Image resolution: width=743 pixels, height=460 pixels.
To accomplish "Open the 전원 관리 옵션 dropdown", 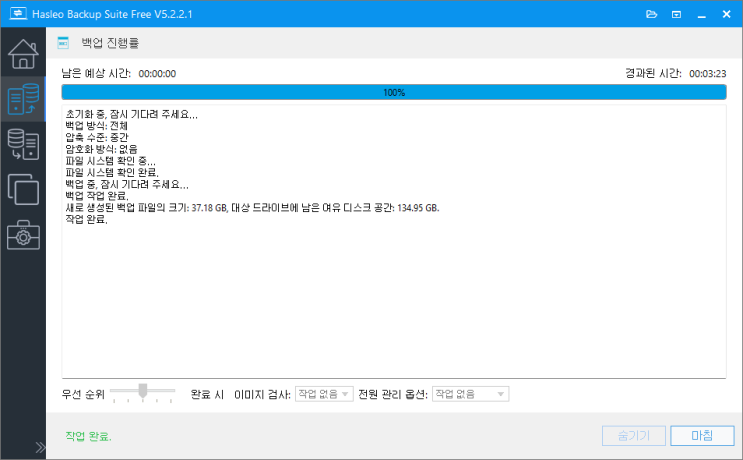I will pos(470,394).
